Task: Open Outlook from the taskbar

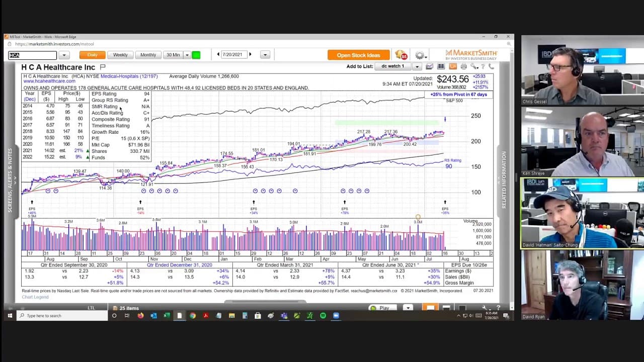Action: tap(153, 316)
